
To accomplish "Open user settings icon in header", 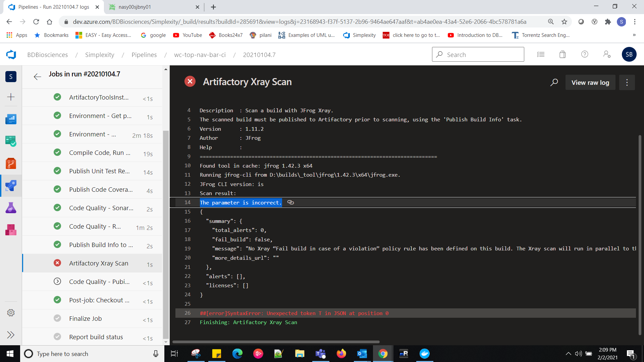I will click(607, 54).
